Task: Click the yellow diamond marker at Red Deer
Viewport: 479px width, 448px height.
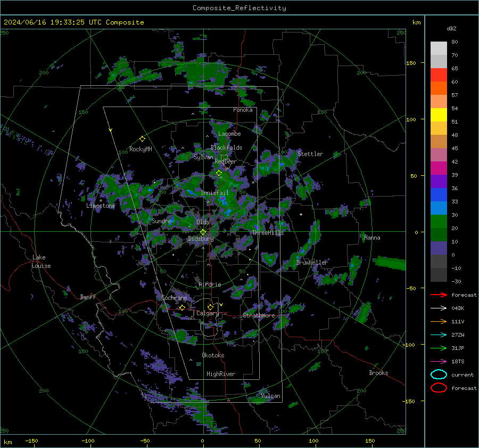Action: tap(219, 173)
